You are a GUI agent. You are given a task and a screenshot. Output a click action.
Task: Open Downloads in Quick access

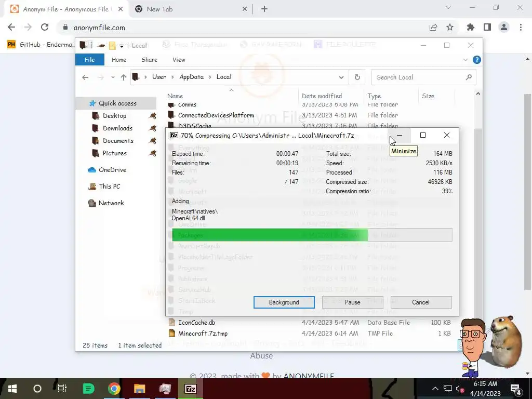117,128
